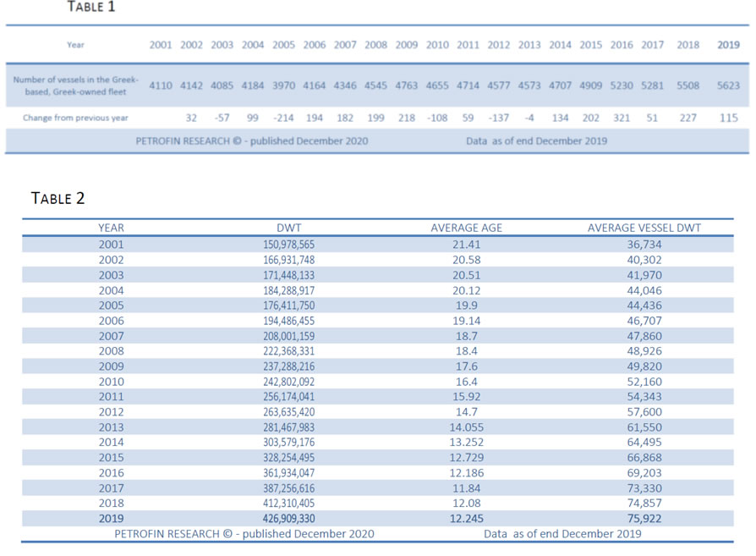
Task: Select vessel count 5623 in Table 1
Action: click(x=728, y=85)
